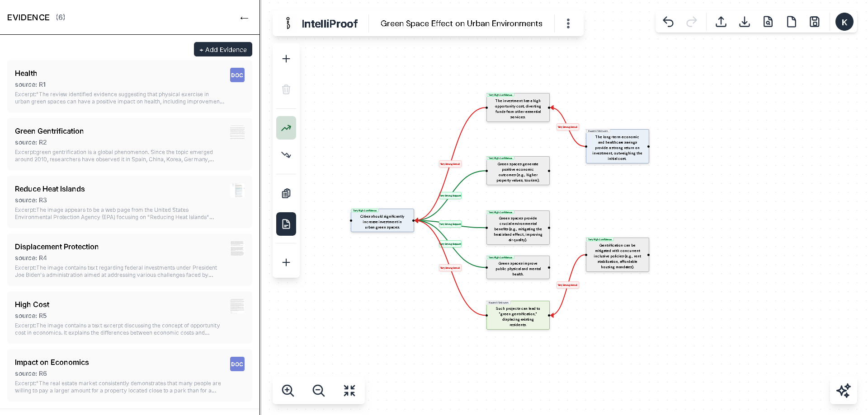The height and width of the screenshot is (415, 868).
Task: Zoom in on the graph canvas
Action: (x=288, y=391)
